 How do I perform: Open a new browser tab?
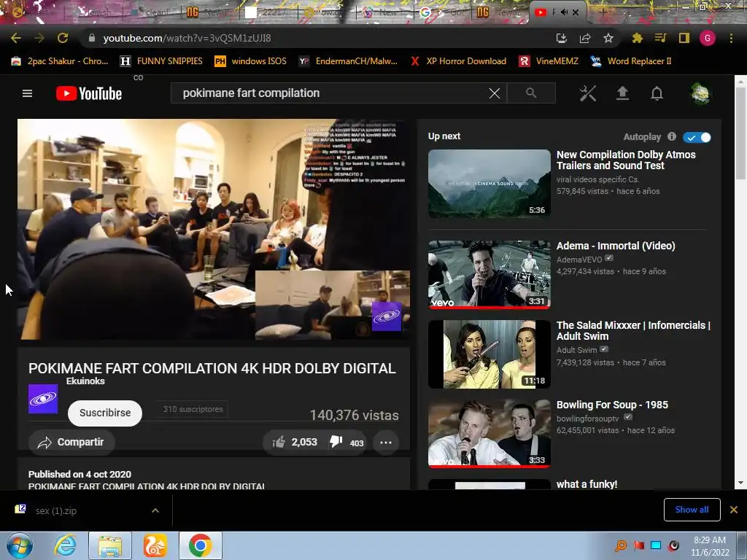[603, 12]
